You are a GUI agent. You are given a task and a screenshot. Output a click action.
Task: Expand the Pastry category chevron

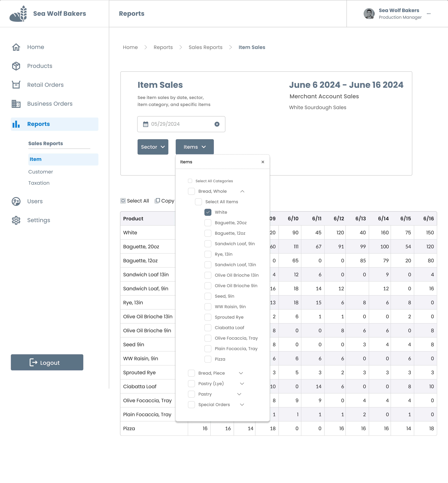[239, 394]
